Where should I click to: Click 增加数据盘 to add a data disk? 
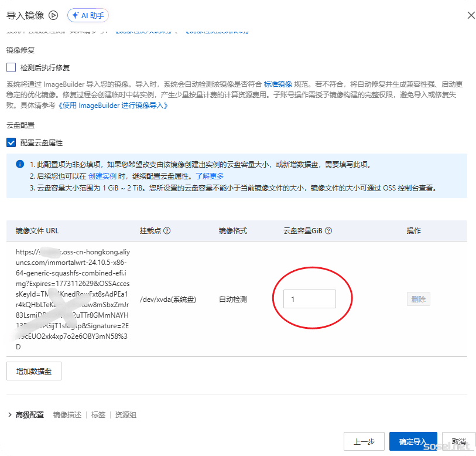33,370
